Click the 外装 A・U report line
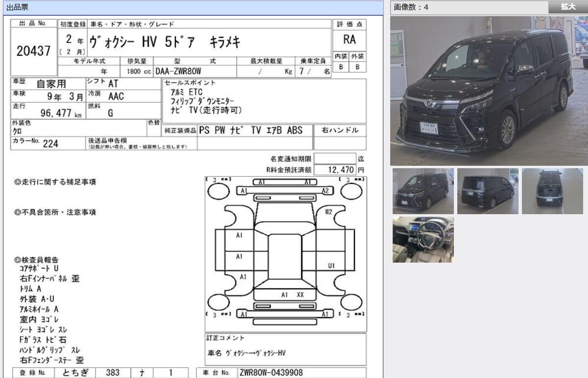Screen dimensions: 588x378 [37, 299]
